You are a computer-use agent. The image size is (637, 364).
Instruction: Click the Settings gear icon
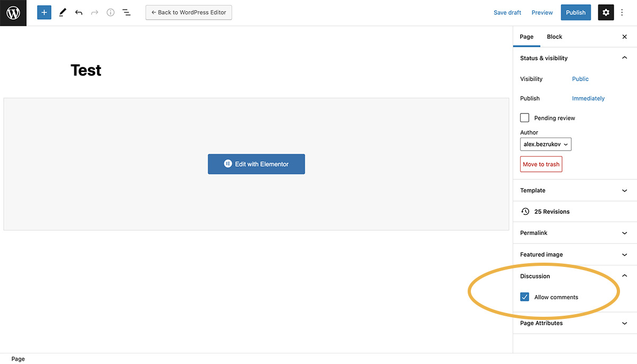tap(606, 12)
